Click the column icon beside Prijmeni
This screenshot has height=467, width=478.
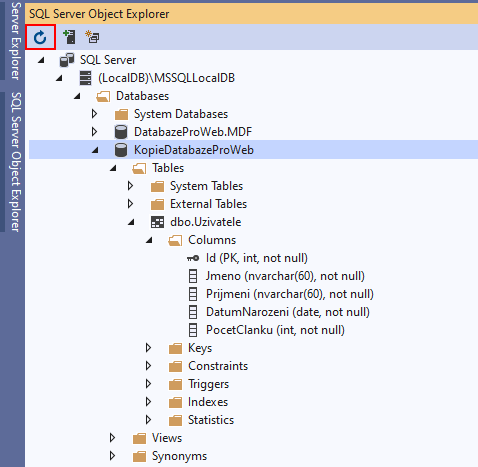pos(193,294)
